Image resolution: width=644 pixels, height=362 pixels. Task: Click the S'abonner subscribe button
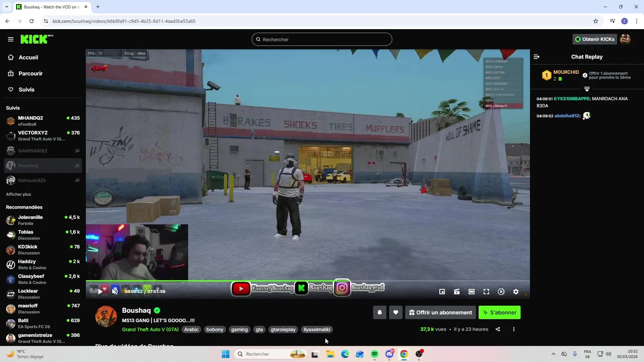500,313
